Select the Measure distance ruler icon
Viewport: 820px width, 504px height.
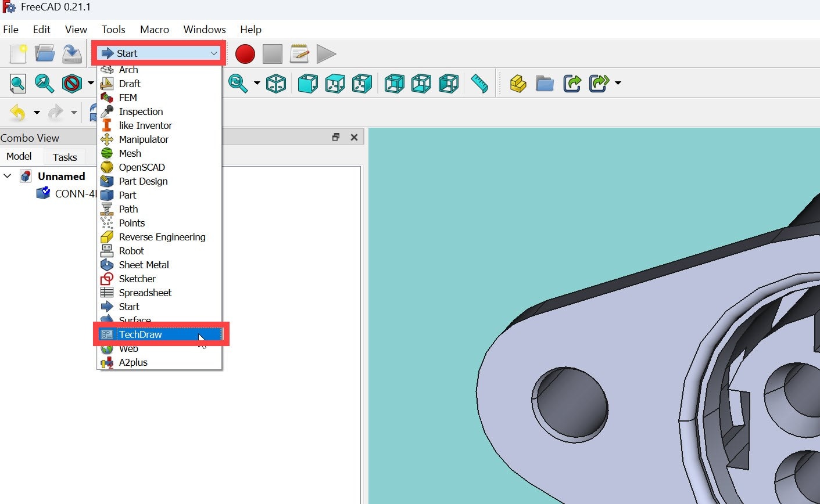coord(479,84)
